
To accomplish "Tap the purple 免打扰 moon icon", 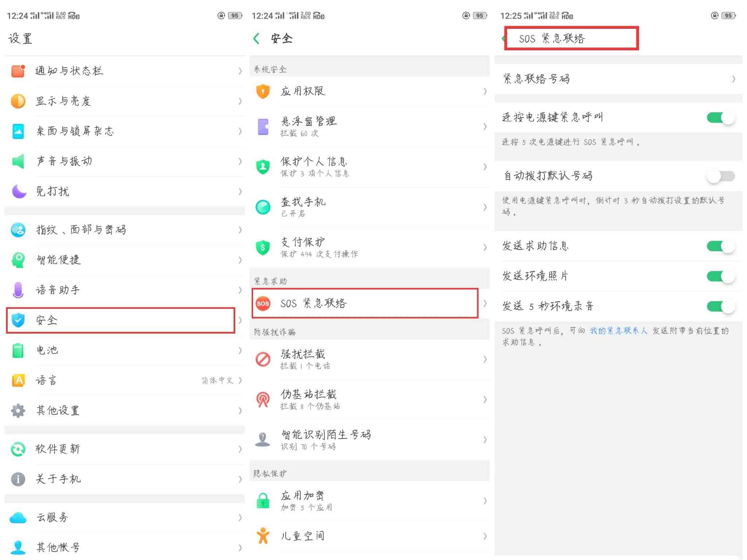I will [19, 191].
